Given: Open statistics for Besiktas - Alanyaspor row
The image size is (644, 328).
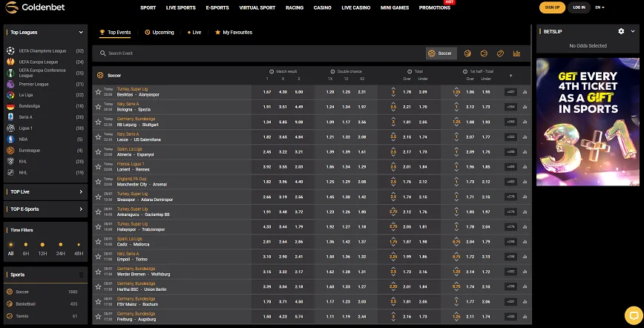Looking at the screenshot, I should [x=525, y=92].
